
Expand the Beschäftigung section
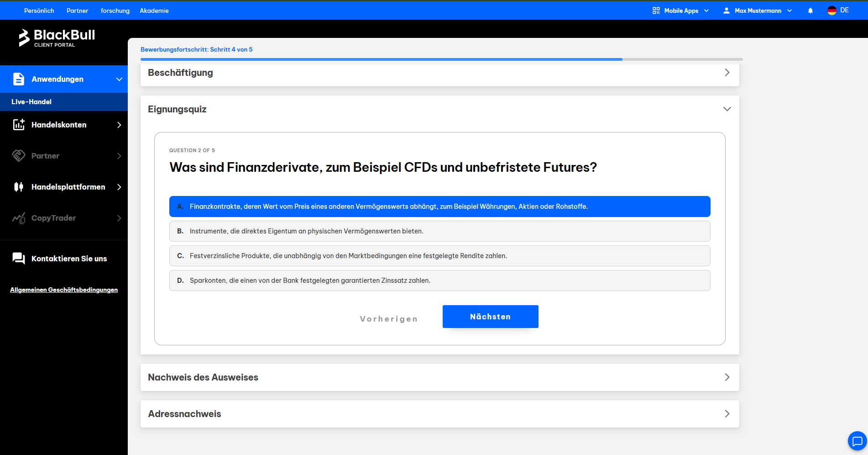point(439,73)
